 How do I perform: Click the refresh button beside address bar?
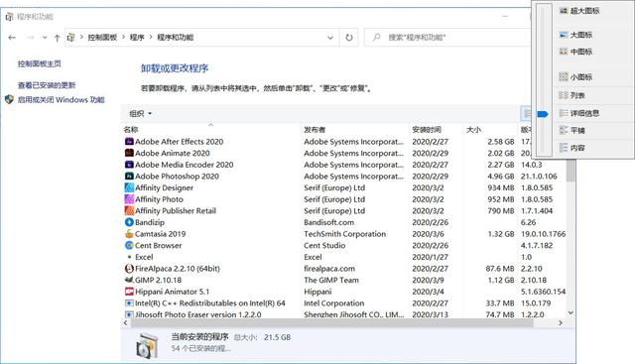click(348, 38)
